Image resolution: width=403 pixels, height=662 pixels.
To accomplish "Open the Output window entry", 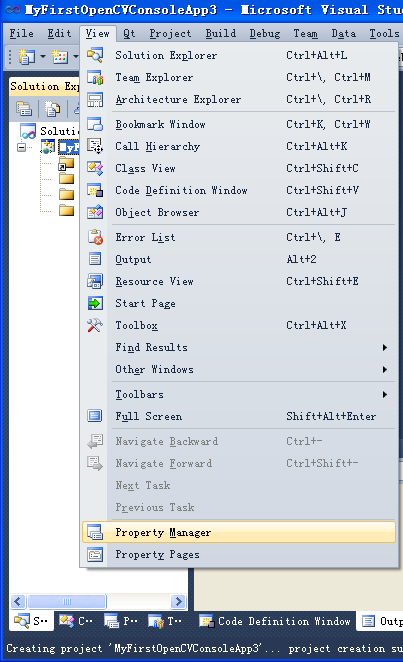I will pos(239,259).
